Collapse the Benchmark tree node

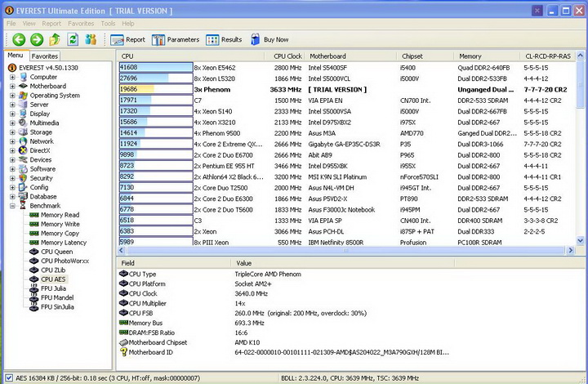pos(12,206)
